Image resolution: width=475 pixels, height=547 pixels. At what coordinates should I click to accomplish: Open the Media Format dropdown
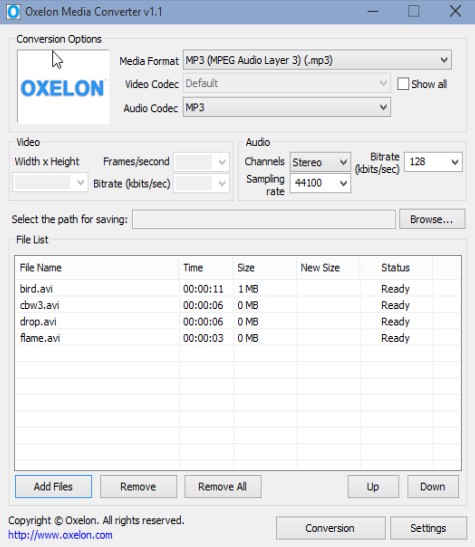coord(317,60)
